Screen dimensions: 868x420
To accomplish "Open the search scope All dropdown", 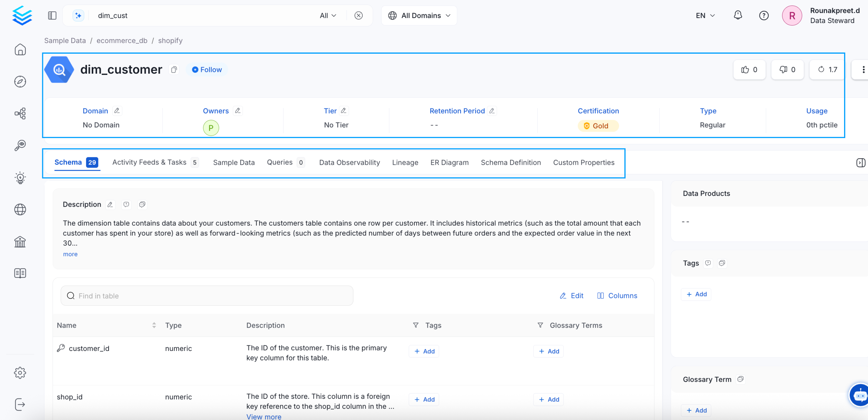I will [x=327, y=15].
